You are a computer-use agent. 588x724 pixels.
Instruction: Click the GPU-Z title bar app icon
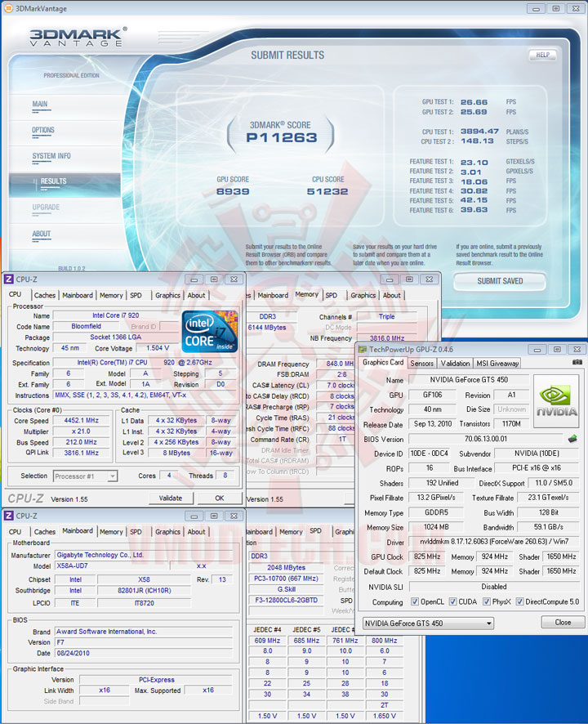pyautogui.click(x=363, y=350)
